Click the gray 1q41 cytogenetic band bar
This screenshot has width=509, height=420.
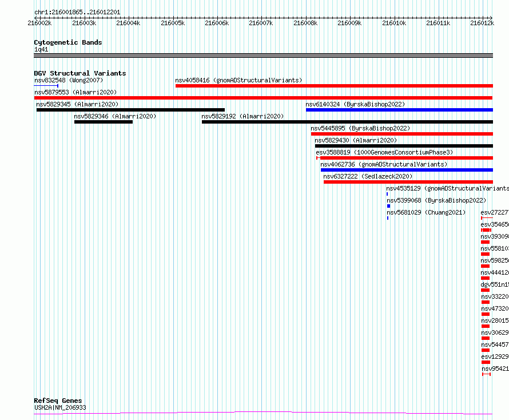[263, 56]
